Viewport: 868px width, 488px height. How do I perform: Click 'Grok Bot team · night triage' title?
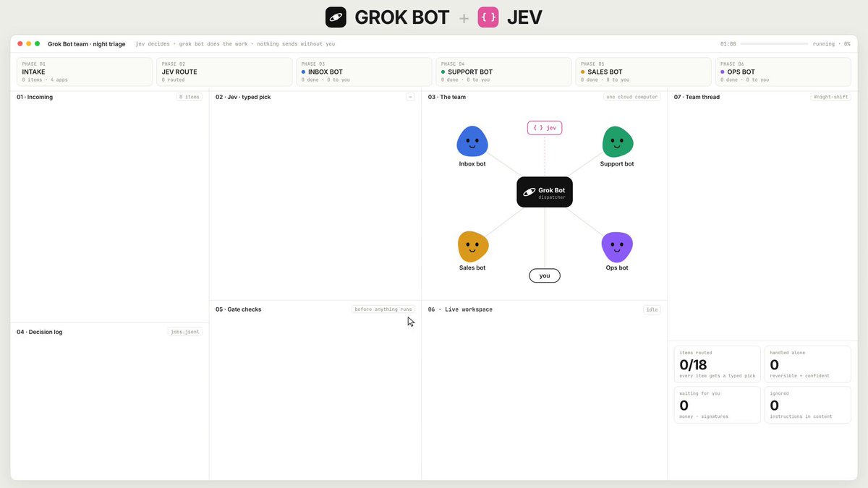tap(86, 44)
